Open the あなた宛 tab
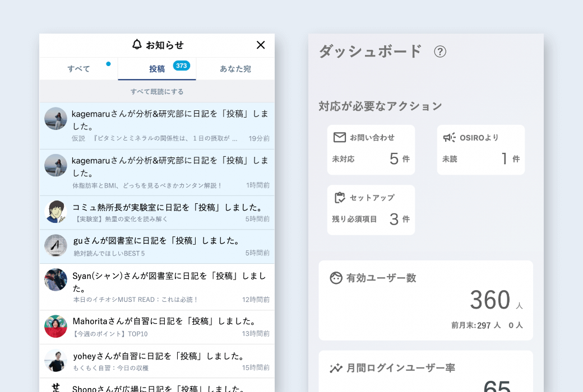Image resolution: width=583 pixels, height=392 pixels. (x=235, y=69)
